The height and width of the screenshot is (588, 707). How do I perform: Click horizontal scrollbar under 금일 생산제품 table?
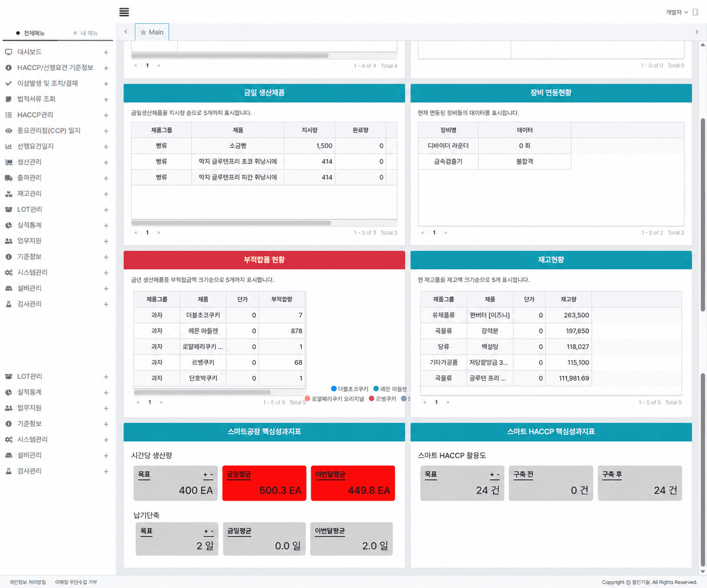[x=231, y=223]
